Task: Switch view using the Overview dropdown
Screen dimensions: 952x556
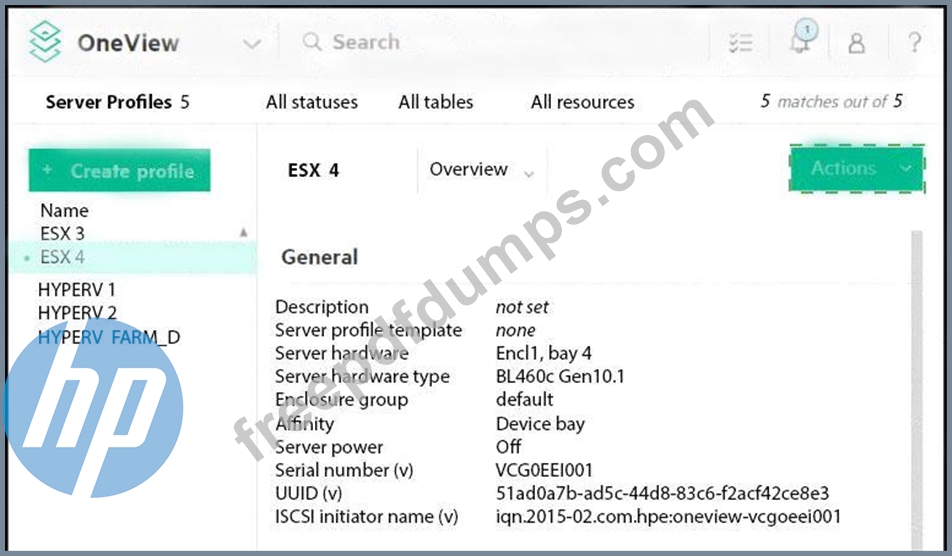Action: coord(481,170)
